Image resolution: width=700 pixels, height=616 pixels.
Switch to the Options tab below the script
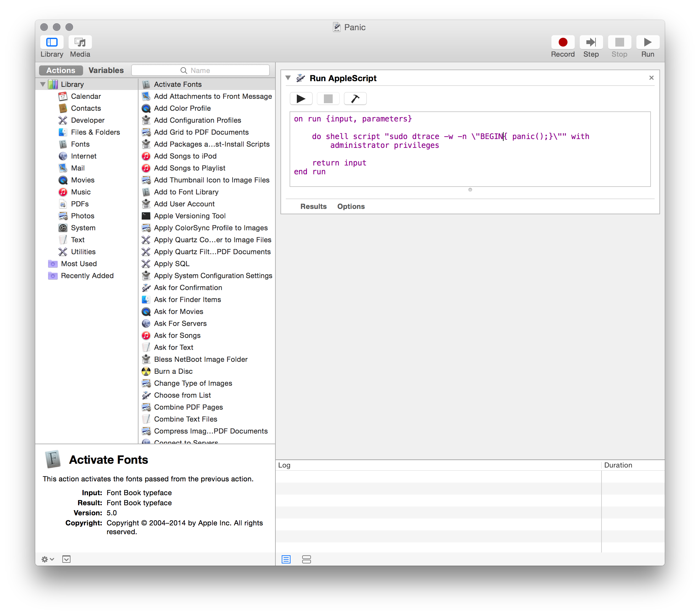[351, 206]
